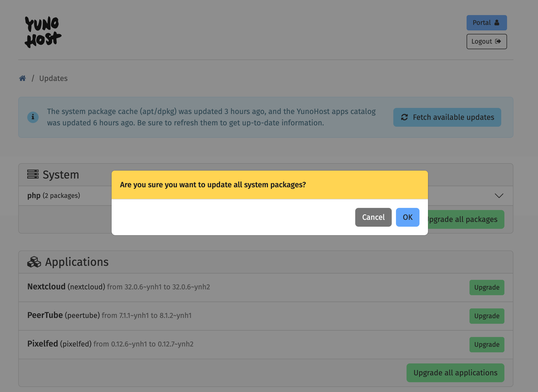The image size is (538, 392).
Task: Upgrade the Nextcloud application
Action: click(487, 287)
